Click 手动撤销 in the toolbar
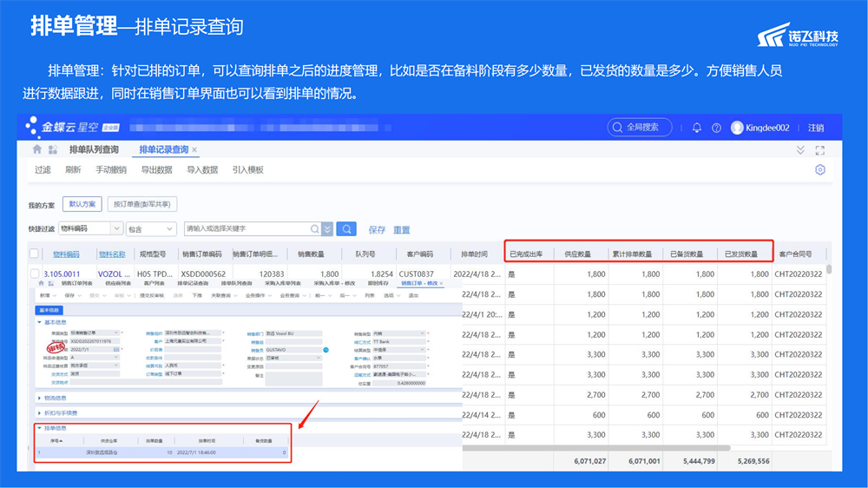Image resolution: width=868 pixels, height=488 pixels. click(x=111, y=170)
